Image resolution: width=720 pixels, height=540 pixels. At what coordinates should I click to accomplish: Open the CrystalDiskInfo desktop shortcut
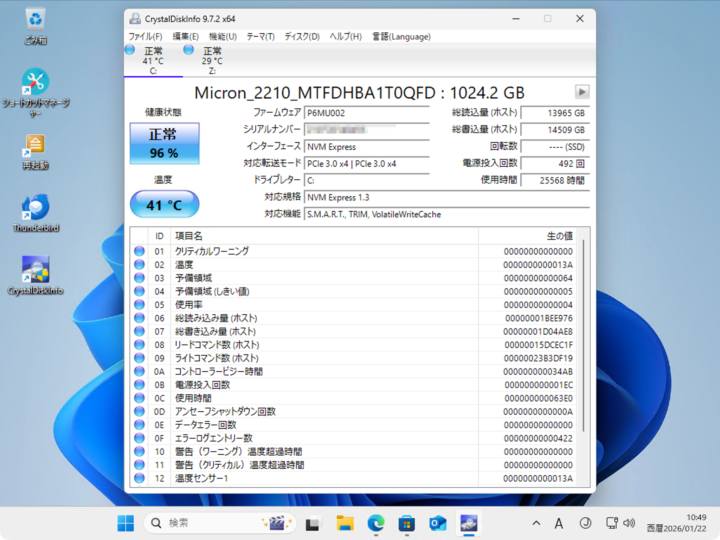tap(36, 274)
